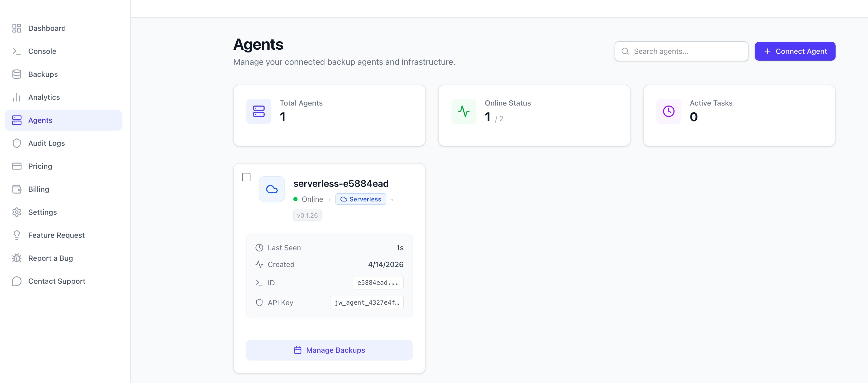
Task: Click the search magnifier icon
Action: [x=625, y=51]
